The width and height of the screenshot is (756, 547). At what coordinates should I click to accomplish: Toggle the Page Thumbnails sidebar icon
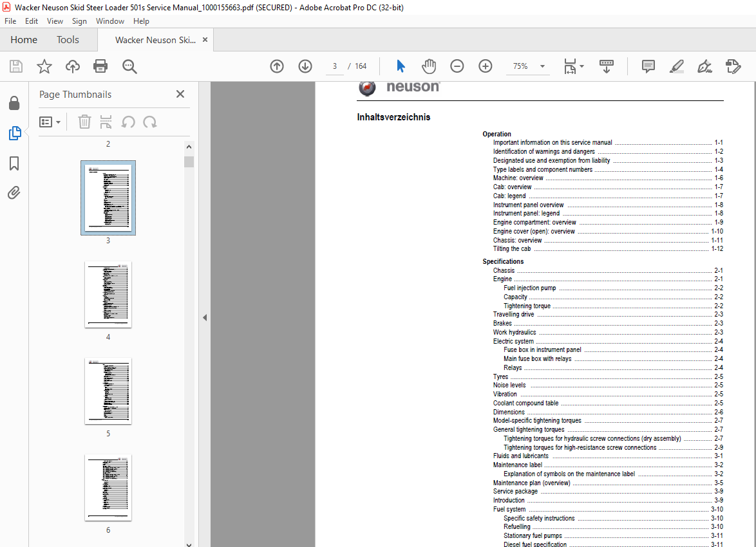pos(15,133)
